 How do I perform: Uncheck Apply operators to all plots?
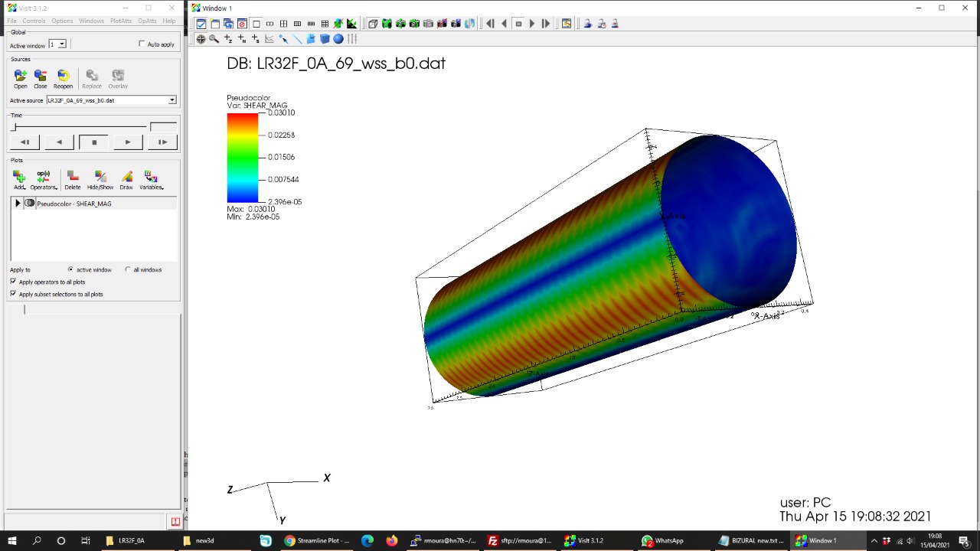point(13,282)
